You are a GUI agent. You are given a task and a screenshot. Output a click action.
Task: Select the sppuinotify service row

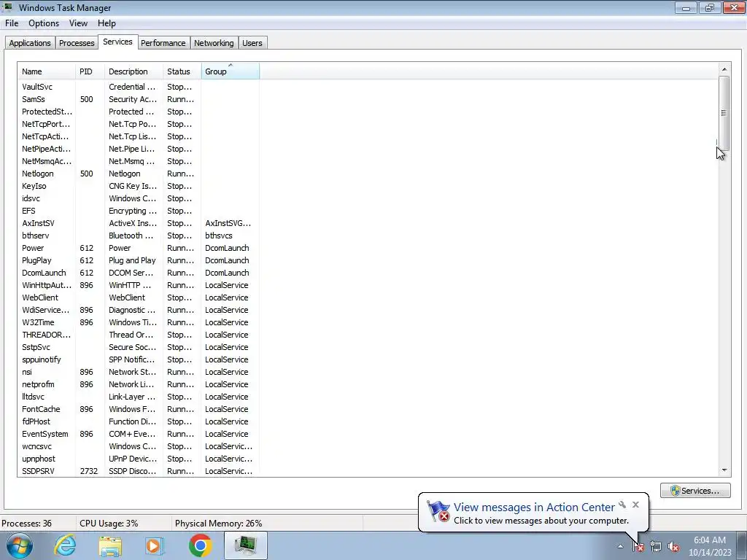pyautogui.click(x=138, y=359)
